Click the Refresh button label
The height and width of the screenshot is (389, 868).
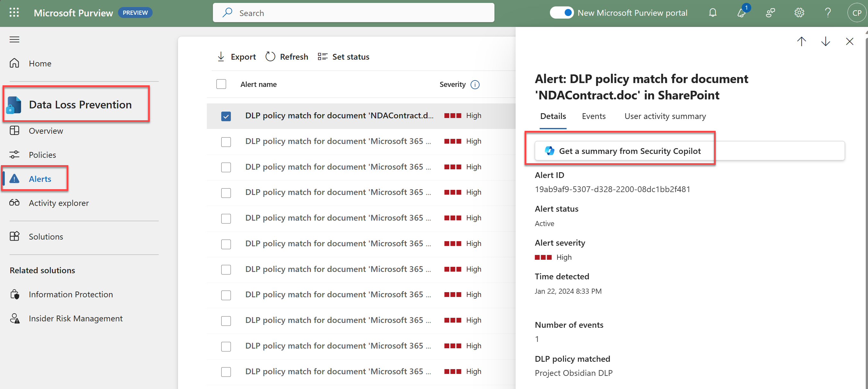(294, 57)
